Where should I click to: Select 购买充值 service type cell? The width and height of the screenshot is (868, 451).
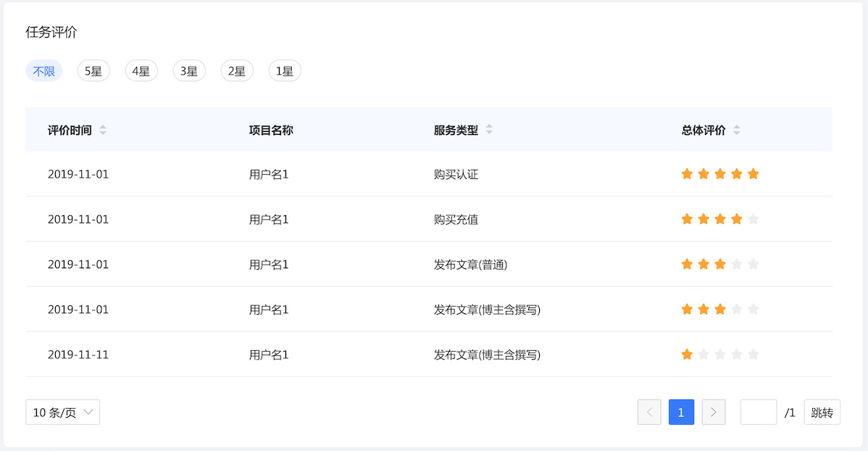[456, 220]
